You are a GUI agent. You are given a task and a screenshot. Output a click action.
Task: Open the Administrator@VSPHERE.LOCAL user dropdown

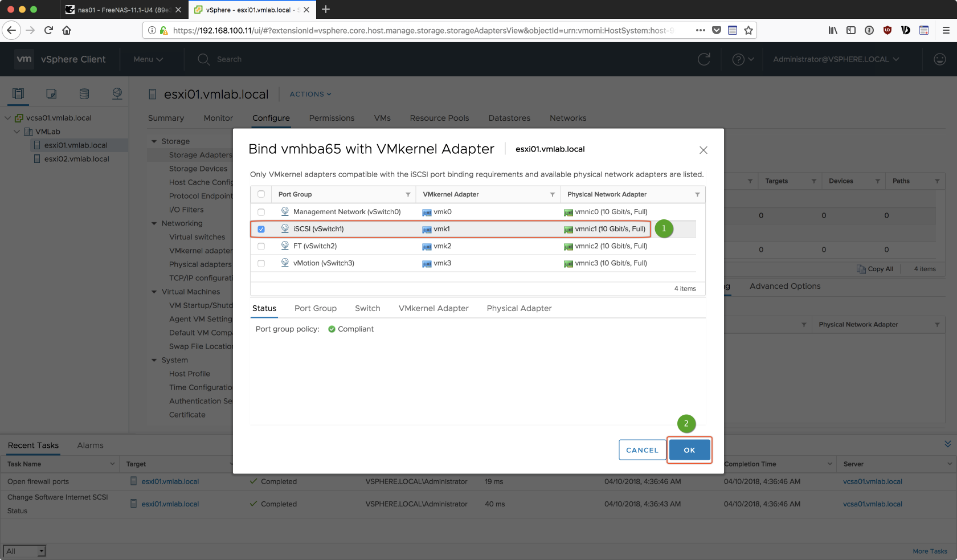(836, 59)
